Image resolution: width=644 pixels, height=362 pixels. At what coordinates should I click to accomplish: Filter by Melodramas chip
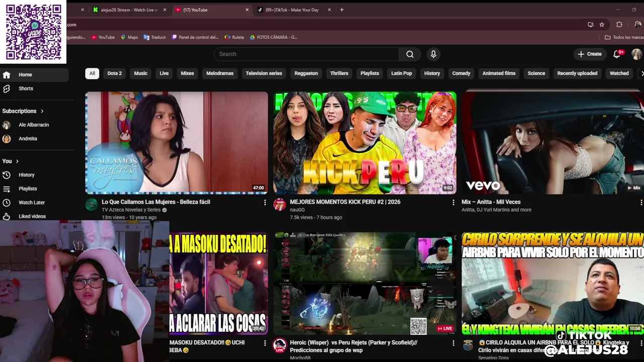pyautogui.click(x=220, y=73)
